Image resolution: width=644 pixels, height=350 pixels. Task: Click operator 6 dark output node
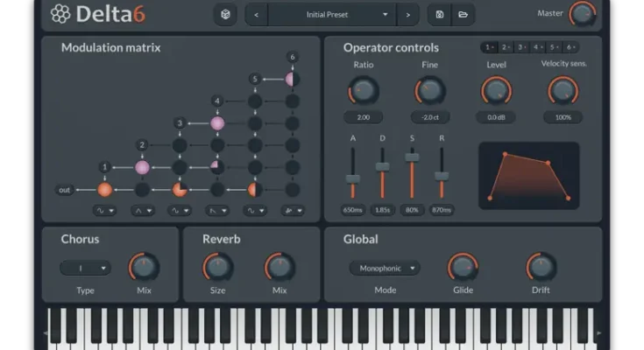click(x=292, y=190)
